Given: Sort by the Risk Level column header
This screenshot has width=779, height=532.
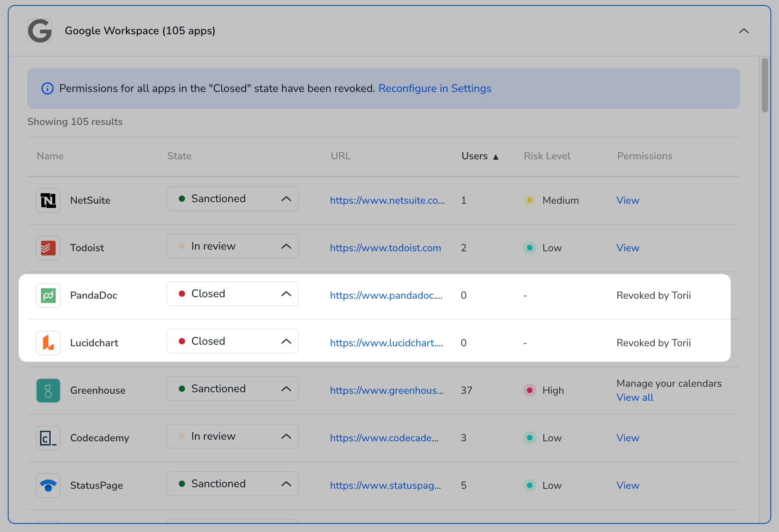Looking at the screenshot, I should tap(547, 156).
